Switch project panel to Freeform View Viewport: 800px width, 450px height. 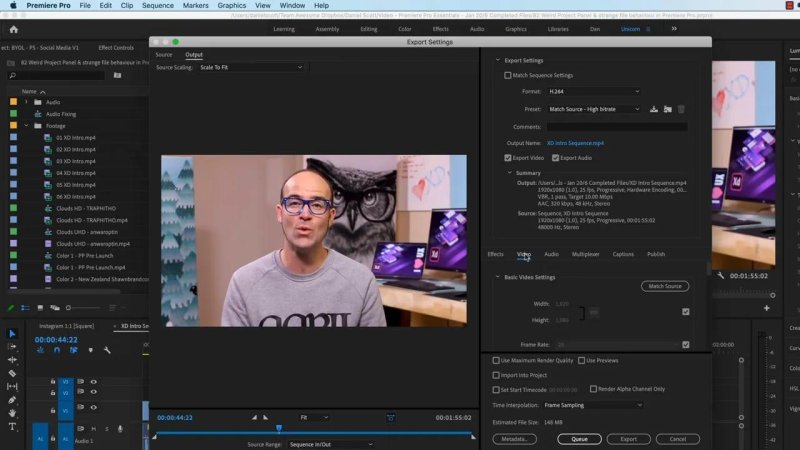(x=55, y=308)
